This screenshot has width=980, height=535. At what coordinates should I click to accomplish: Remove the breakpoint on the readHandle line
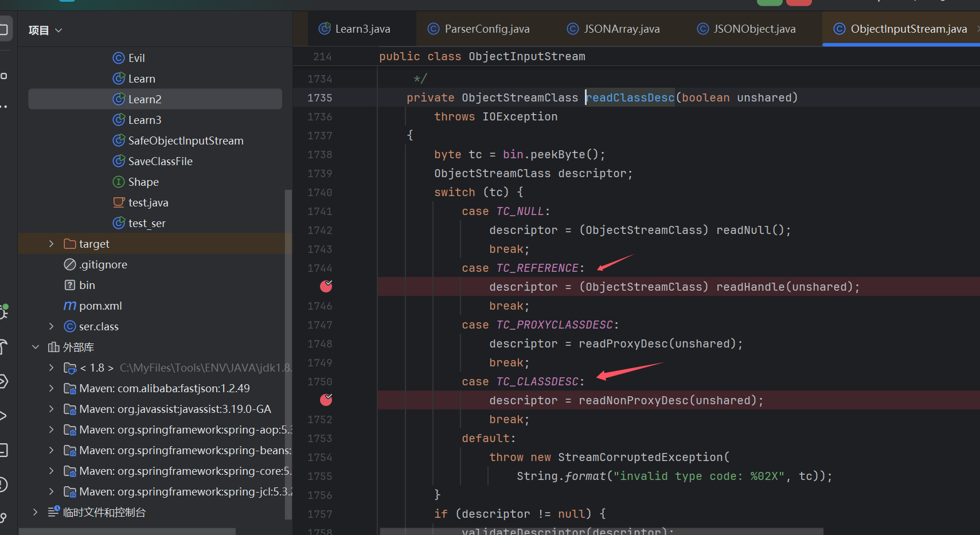point(326,286)
